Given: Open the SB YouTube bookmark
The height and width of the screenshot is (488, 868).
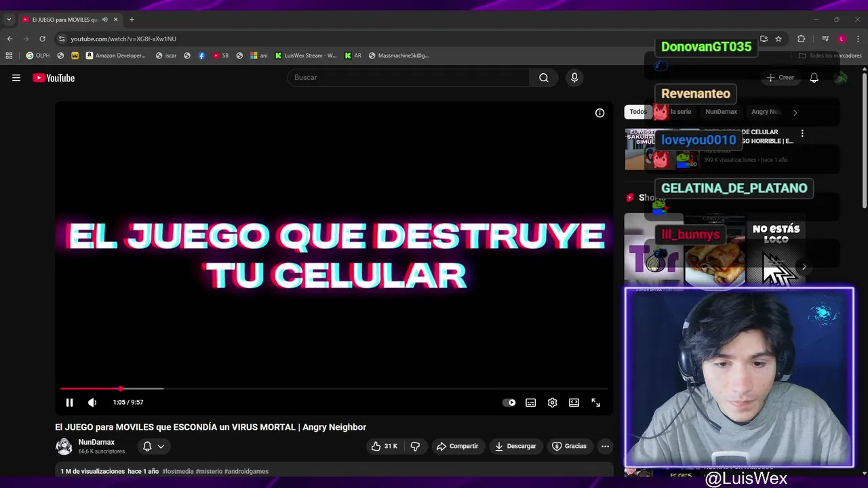Looking at the screenshot, I should pyautogui.click(x=220, y=56).
